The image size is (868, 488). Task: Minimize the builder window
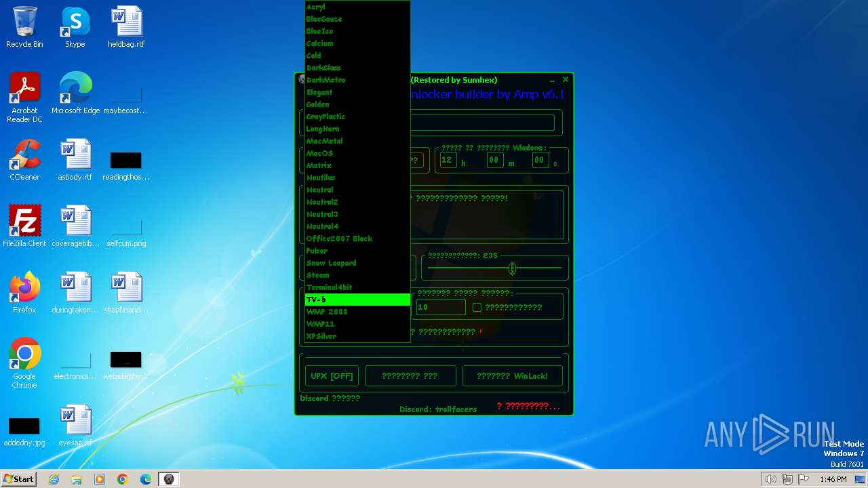(552, 80)
